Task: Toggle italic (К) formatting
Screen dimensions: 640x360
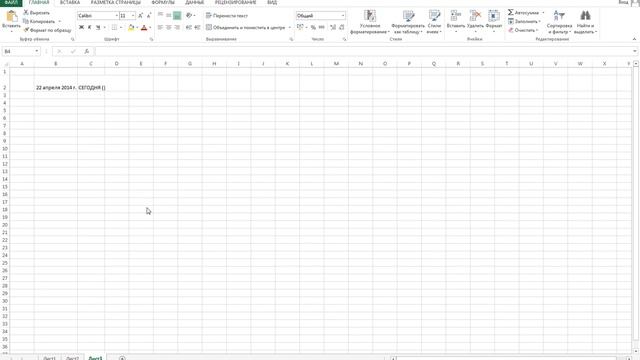Action: 89,27
